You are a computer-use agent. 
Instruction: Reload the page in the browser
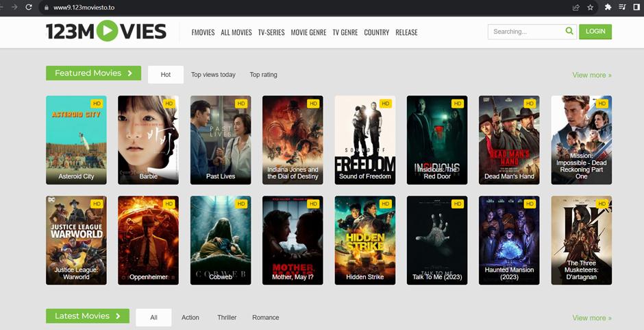coord(28,7)
